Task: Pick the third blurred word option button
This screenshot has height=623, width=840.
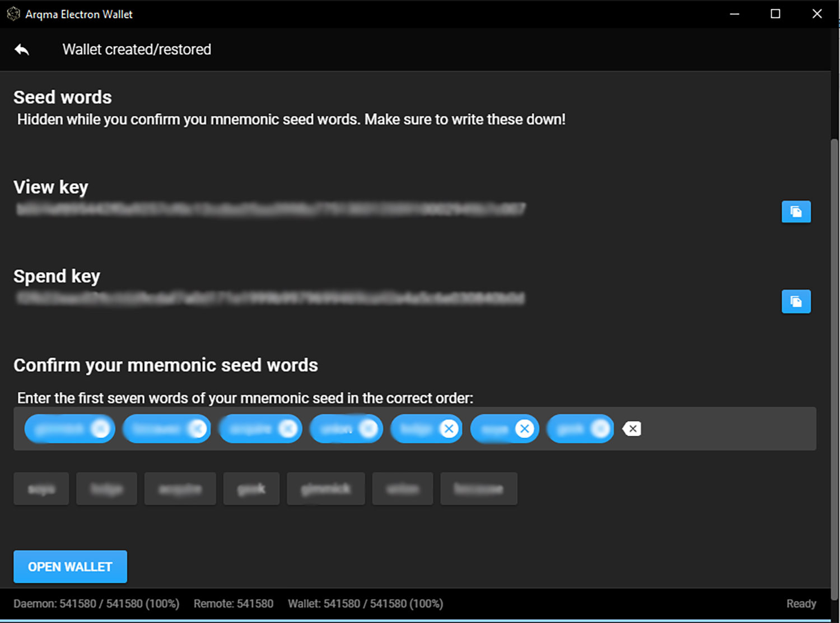Action: click(180, 489)
